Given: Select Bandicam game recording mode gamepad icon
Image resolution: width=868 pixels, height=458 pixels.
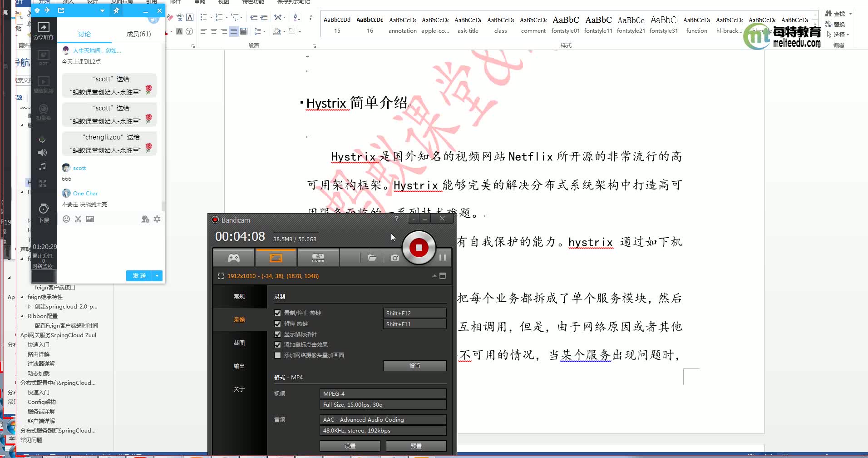Looking at the screenshot, I should 233,258.
